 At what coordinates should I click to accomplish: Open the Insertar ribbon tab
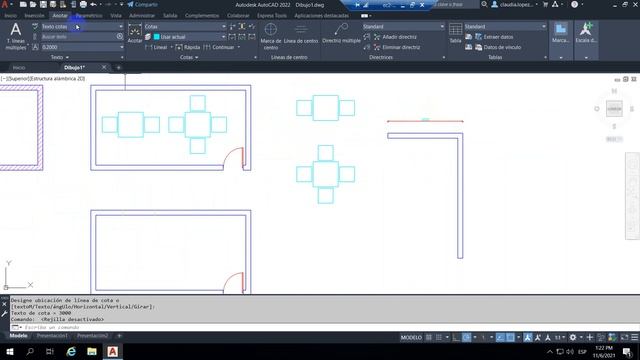(34, 16)
